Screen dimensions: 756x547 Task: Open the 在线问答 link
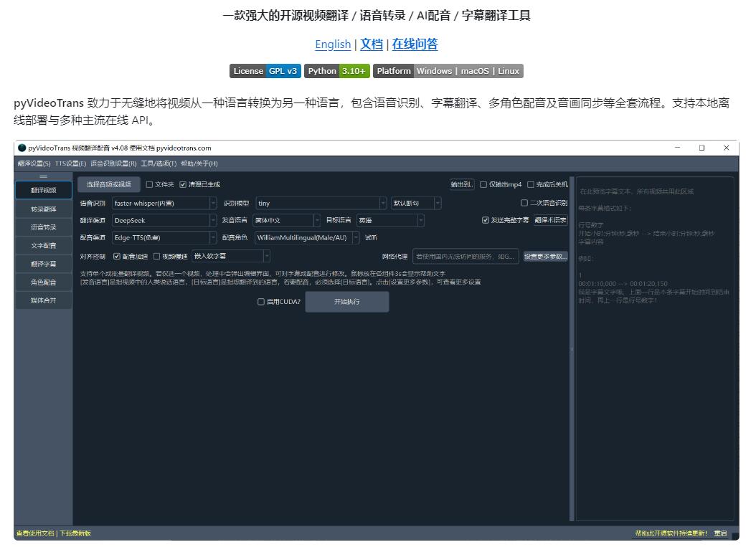point(415,44)
